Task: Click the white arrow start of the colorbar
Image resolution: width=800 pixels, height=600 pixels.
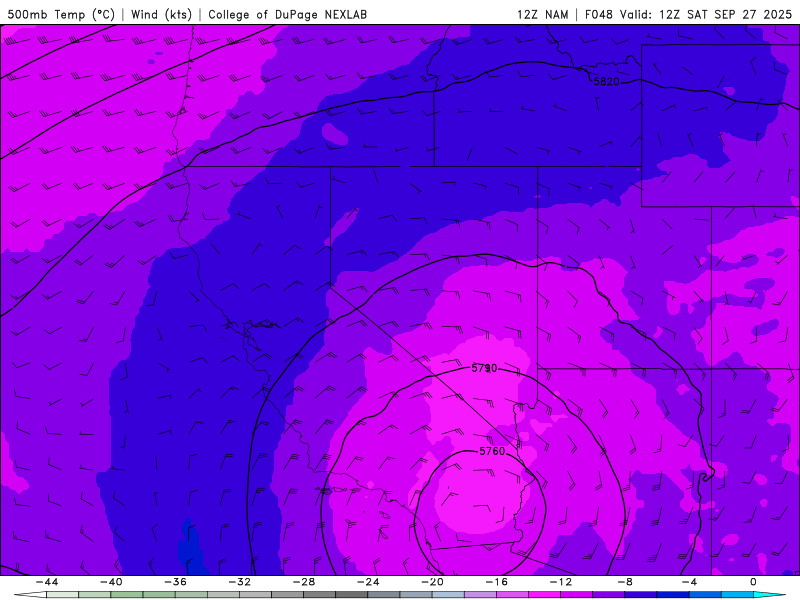Action: (30, 595)
